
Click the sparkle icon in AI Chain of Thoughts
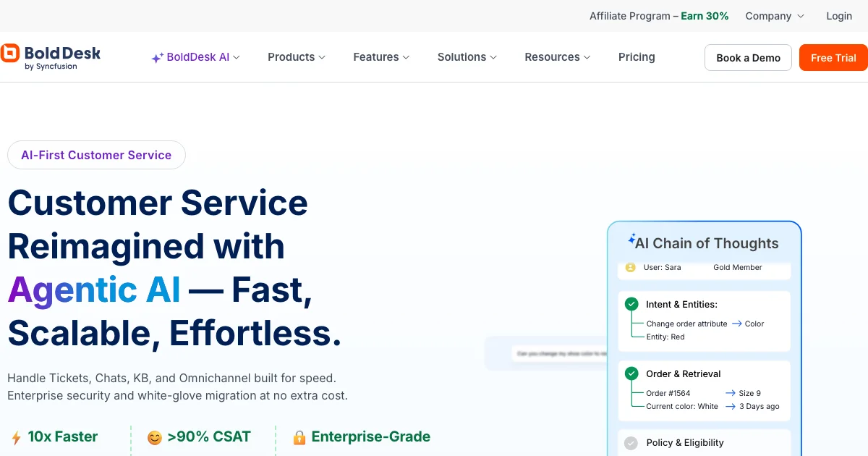[631, 239]
